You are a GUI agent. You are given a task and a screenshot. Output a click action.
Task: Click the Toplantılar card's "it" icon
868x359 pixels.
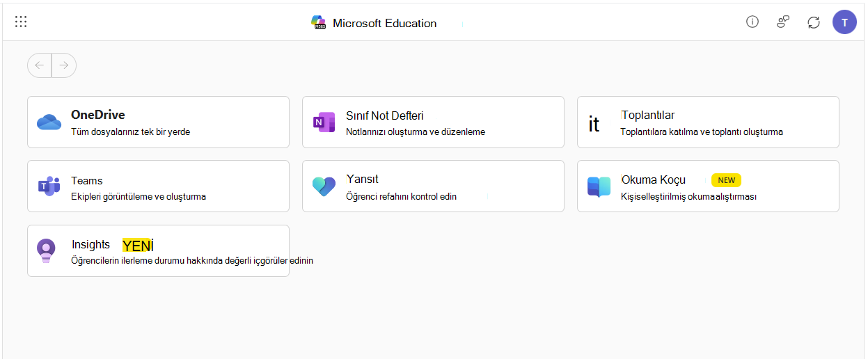[x=594, y=125]
